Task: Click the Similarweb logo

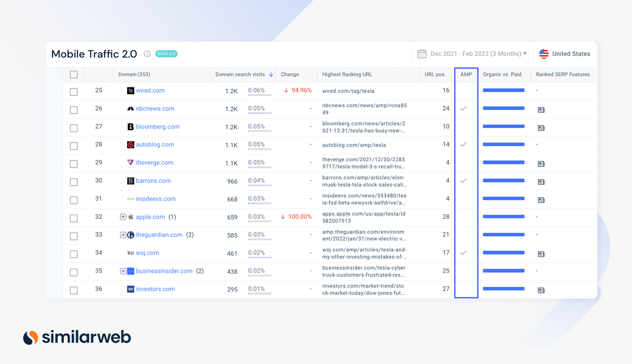Action: click(77, 337)
